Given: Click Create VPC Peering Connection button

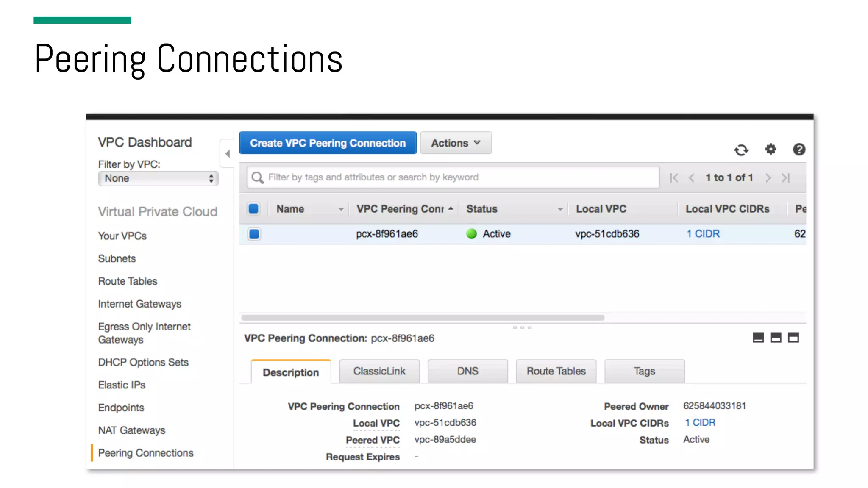Looking at the screenshot, I should (328, 143).
